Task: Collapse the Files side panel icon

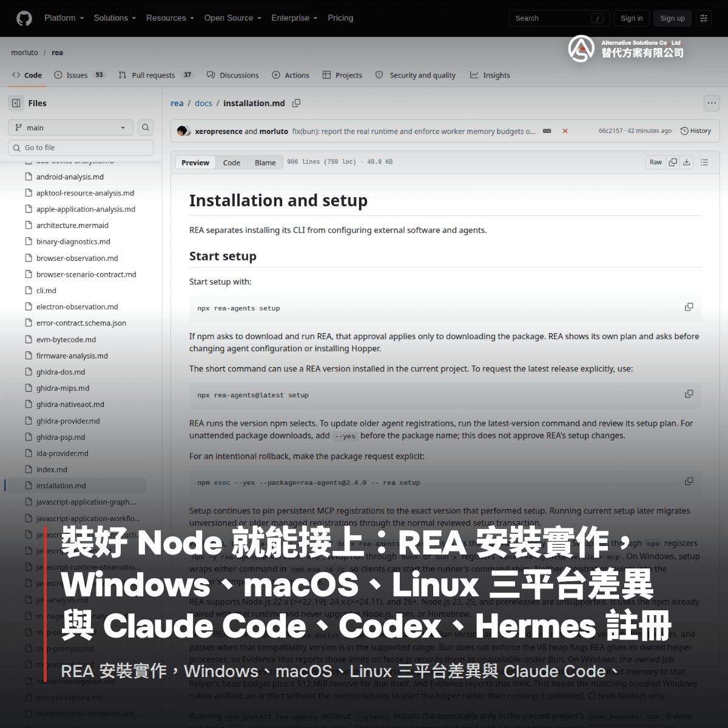Action: coord(16,103)
